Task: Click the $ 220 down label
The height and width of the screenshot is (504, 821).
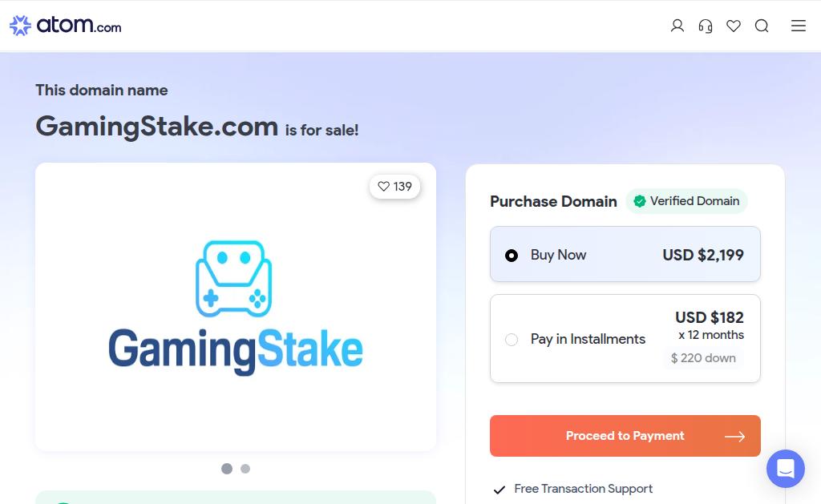Action: click(703, 358)
